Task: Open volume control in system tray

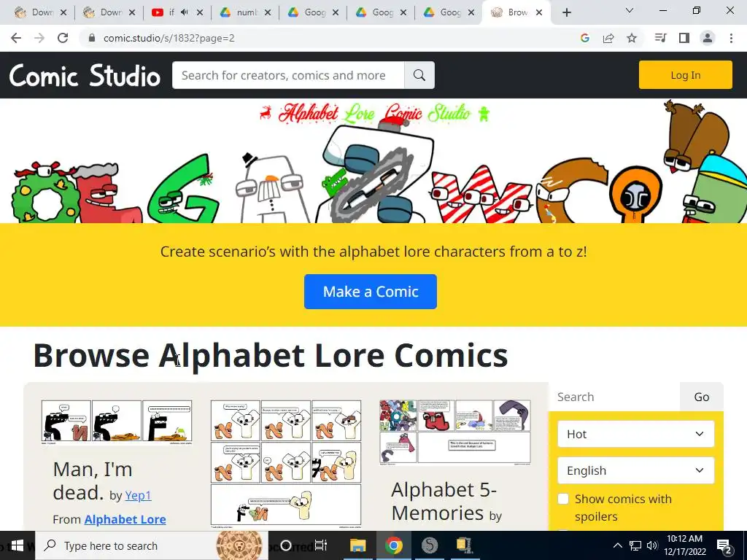Action: (652, 545)
